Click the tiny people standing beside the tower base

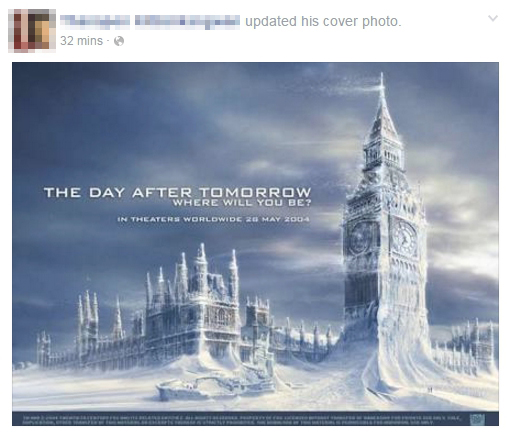pos(430,389)
